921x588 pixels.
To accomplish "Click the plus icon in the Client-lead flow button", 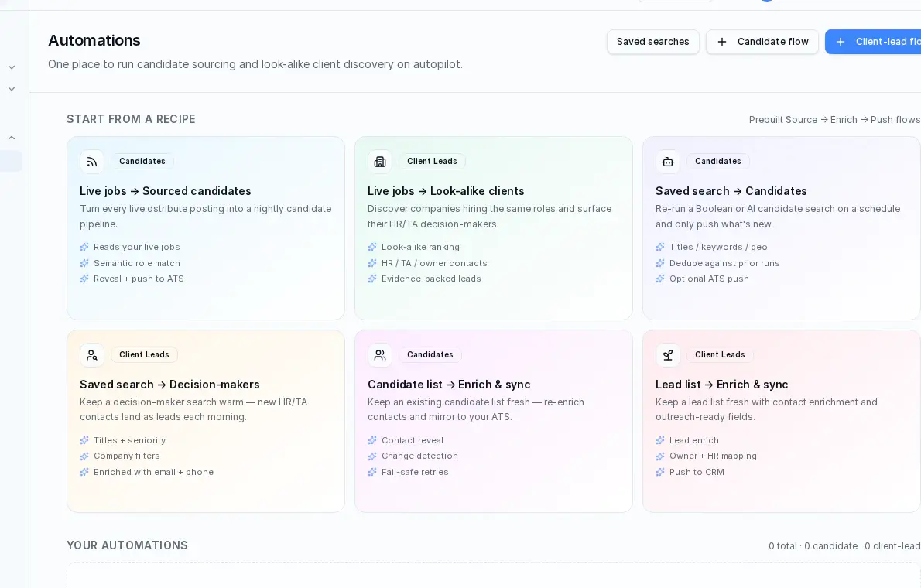I will (841, 42).
